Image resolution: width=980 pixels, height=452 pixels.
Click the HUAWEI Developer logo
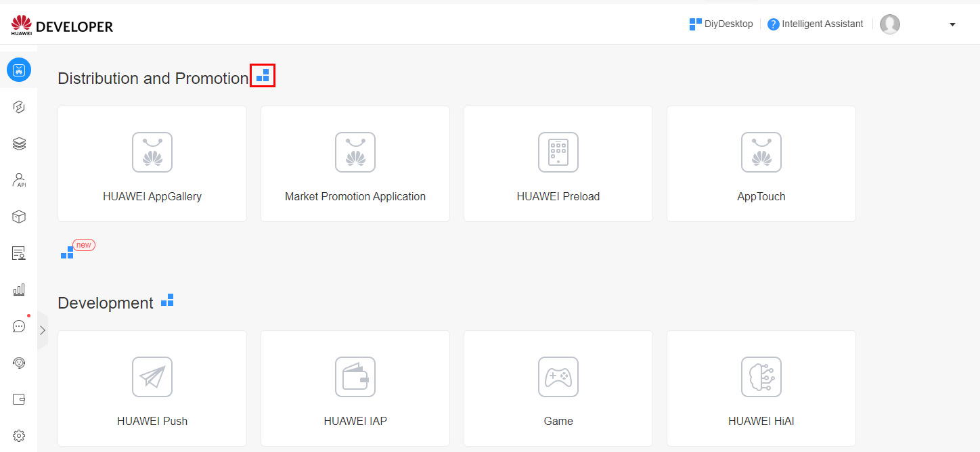pyautogui.click(x=62, y=26)
